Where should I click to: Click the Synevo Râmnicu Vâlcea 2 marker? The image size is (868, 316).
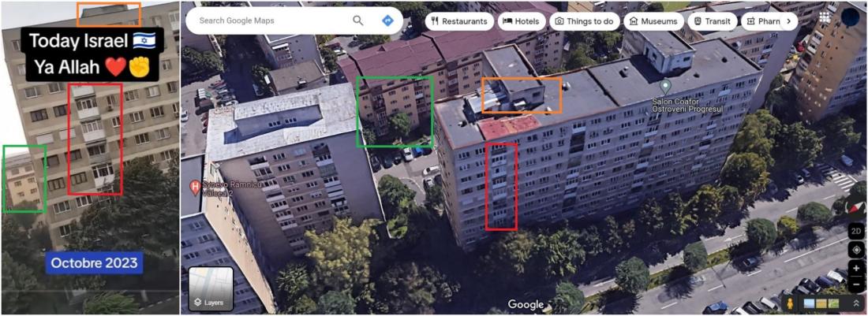194,186
